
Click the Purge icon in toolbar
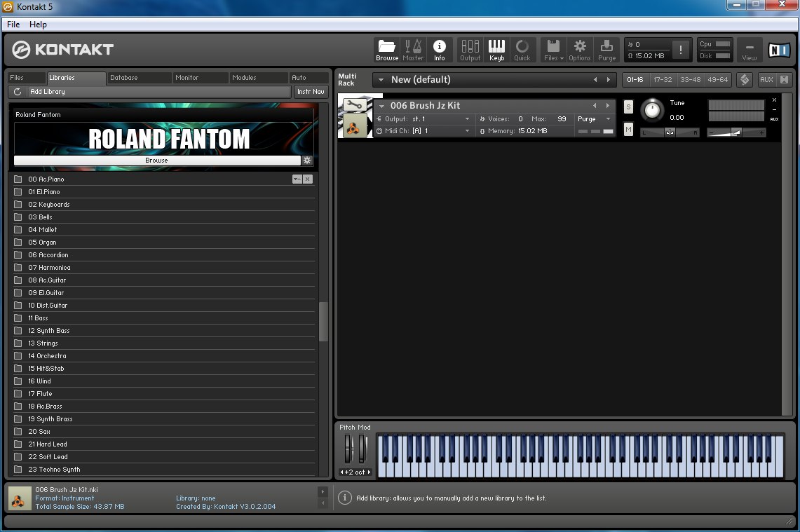(606, 50)
